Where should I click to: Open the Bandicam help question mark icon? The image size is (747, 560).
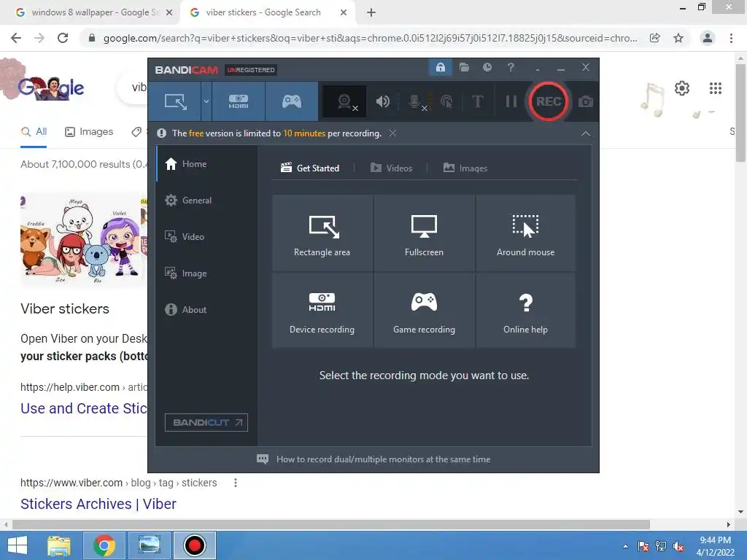(511, 67)
